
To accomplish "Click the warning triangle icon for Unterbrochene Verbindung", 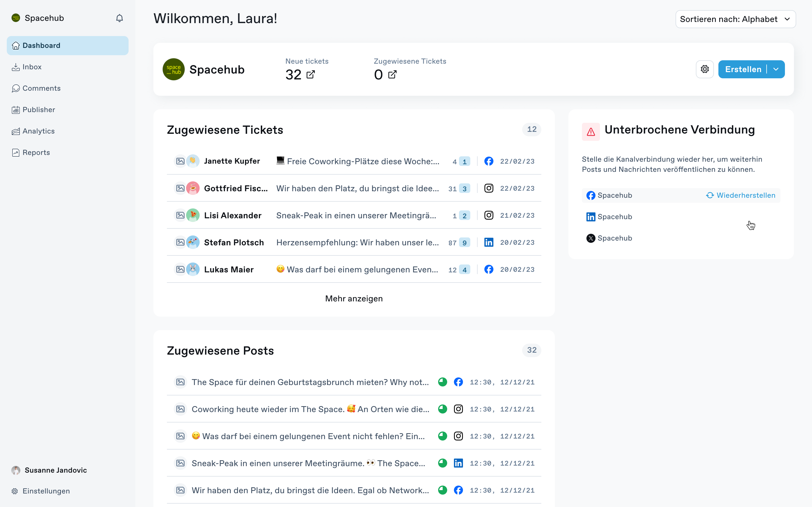I will tap(591, 132).
